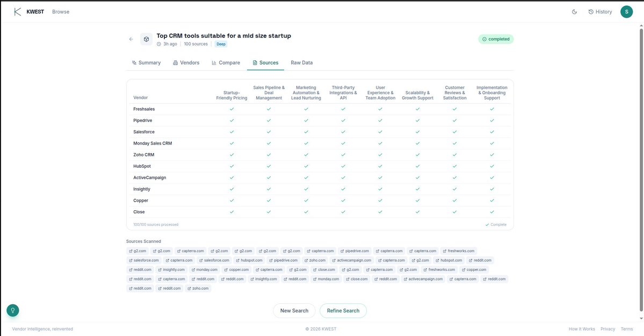Click the New Search button
644x336 pixels.
(294, 311)
